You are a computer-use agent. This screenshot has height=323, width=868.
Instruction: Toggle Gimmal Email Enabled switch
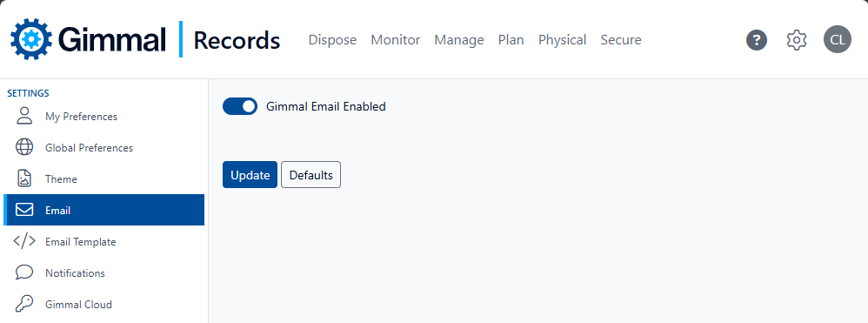[240, 106]
